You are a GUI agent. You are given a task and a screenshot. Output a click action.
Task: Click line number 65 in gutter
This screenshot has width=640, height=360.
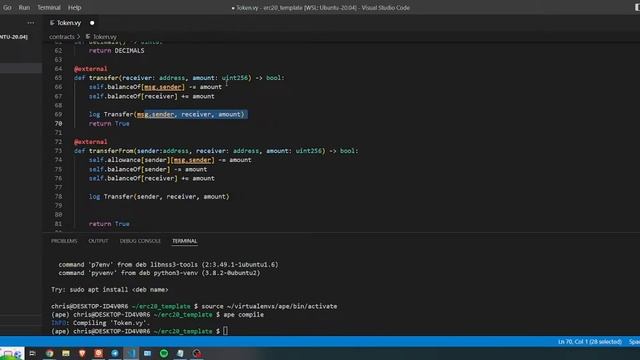click(x=58, y=78)
